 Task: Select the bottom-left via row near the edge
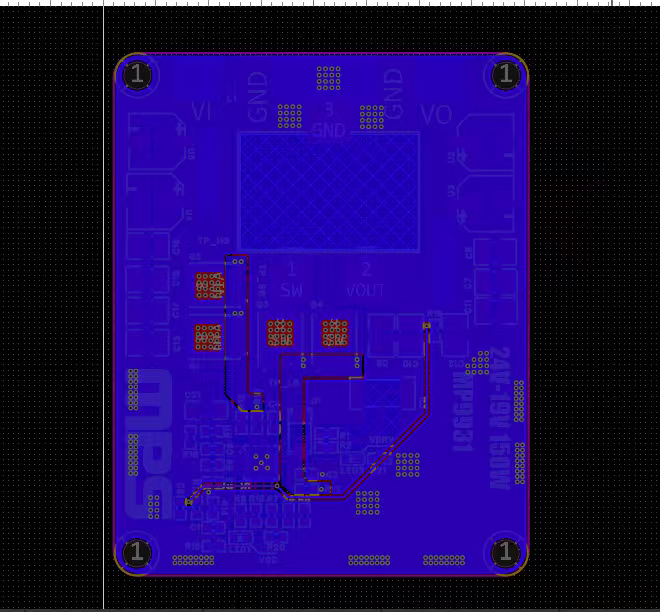coord(193,560)
